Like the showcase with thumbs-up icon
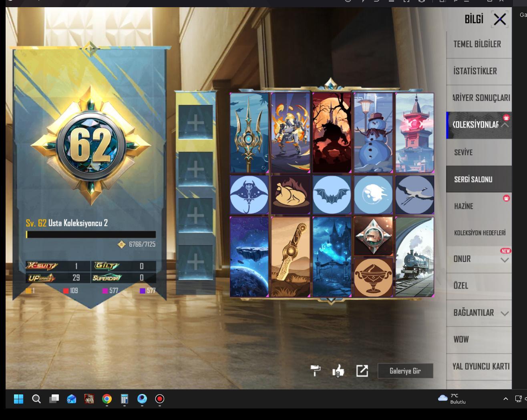The image size is (527, 420). [338, 371]
